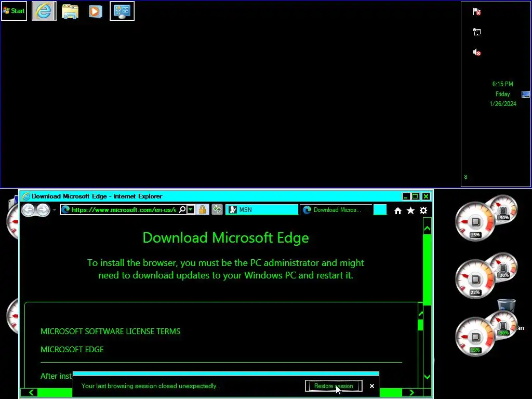
Task: Launch Internet Explorer from taskbar
Action: [x=44, y=11]
